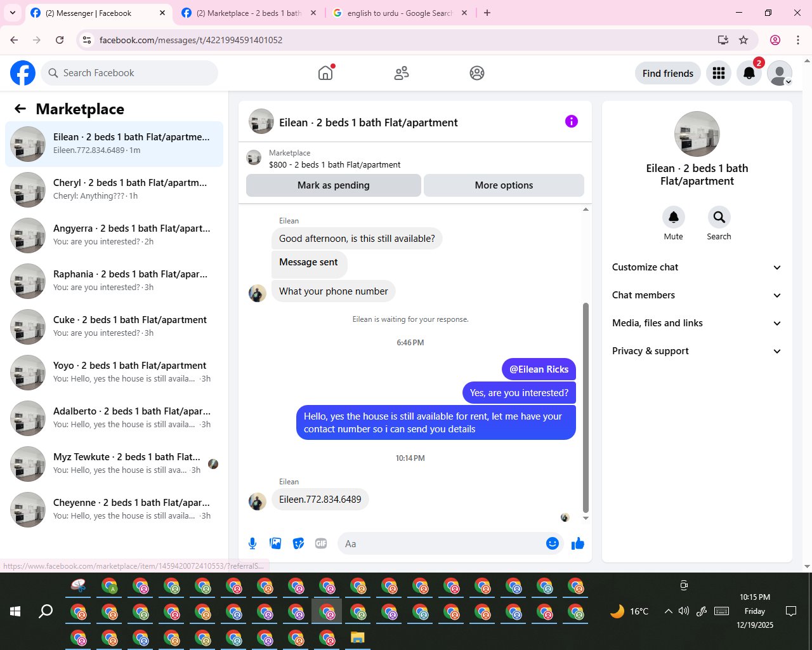Click the Search Facebook field
The width and height of the screenshot is (812, 650).
(x=129, y=73)
